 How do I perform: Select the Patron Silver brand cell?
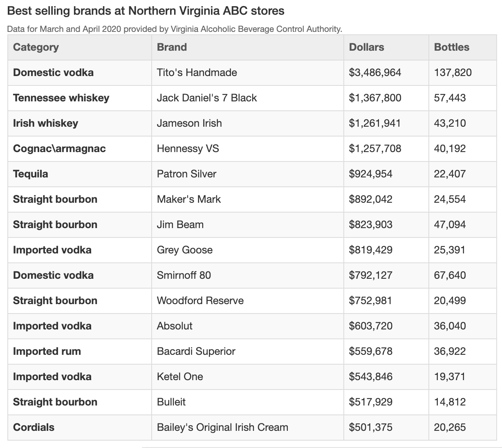click(186, 174)
